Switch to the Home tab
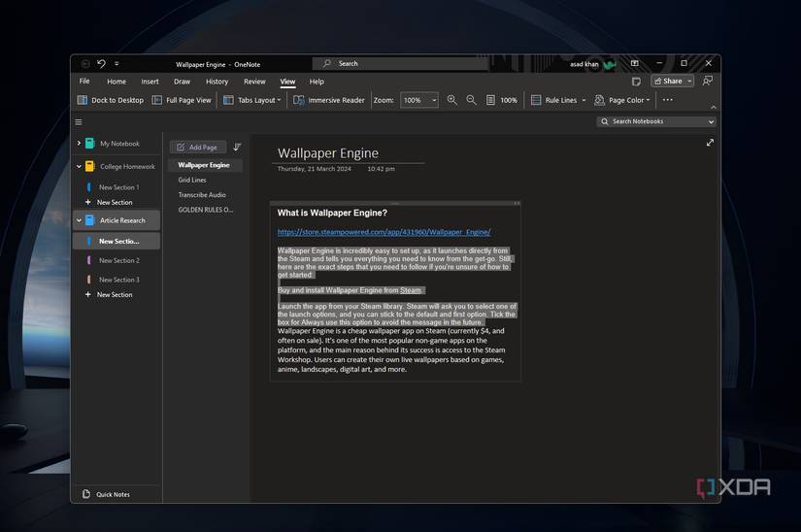This screenshot has height=532, width=801. coord(117,82)
